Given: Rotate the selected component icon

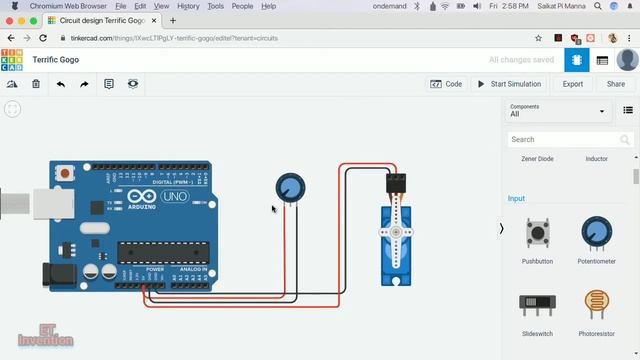Looking at the screenshot, I should (x=12, y=84).
